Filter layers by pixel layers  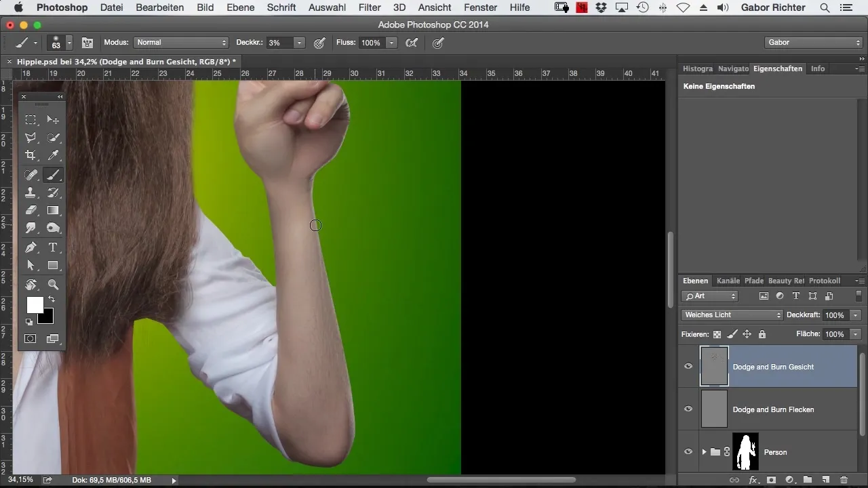click(764, 296)
